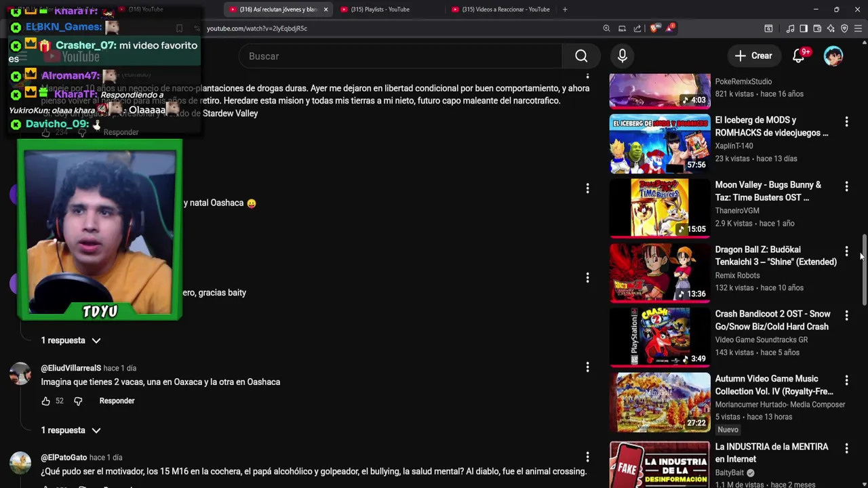The height and width of the screenshot is (488, 868).
Task: Open the Moon Valley Time Busters thumbnail
Action: (660, 208)
